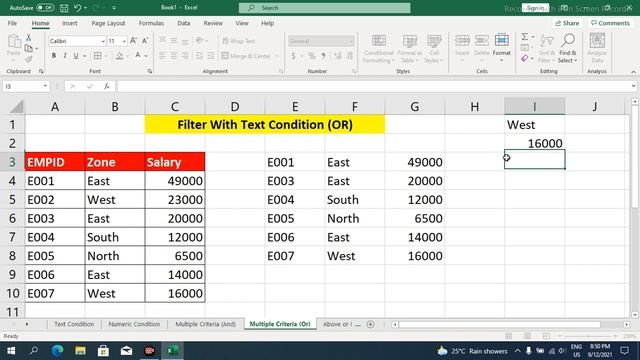Toggle Underline formatting
This screenshot has height=360, width=640.
click(76, 56)
